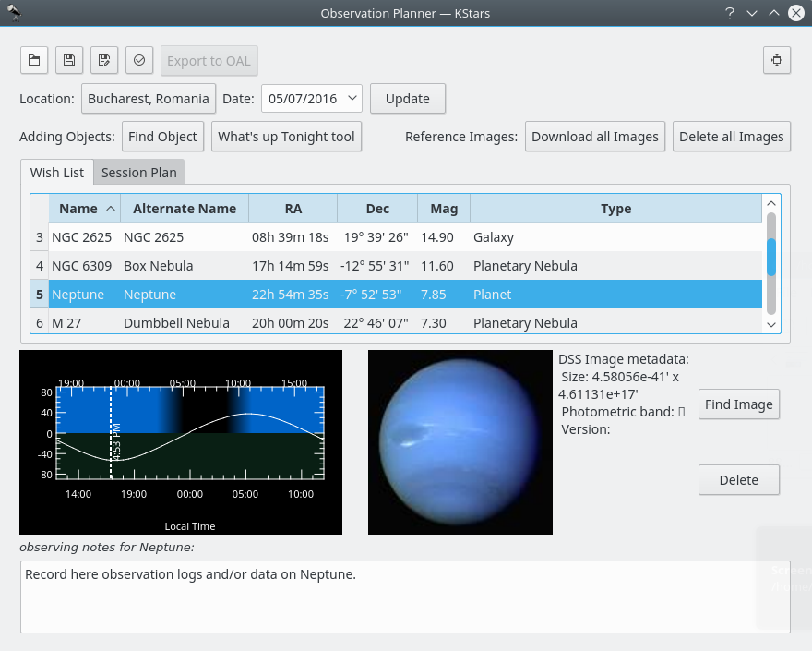The height and width of the screenshot is (651, 812).
Task: Switch to the Session Plan tab
Action: click(x=138, y=173)
